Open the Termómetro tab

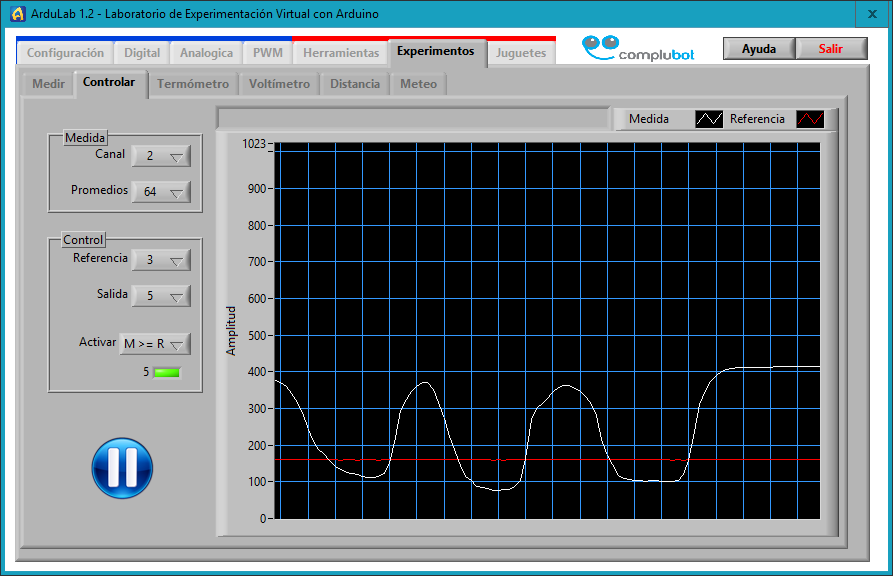click(193, 84)
